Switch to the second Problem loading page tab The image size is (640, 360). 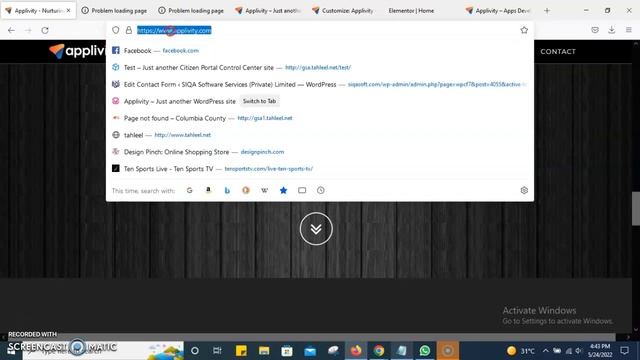coord(191,11)
